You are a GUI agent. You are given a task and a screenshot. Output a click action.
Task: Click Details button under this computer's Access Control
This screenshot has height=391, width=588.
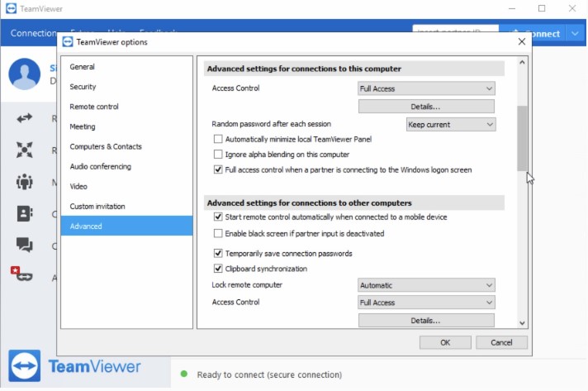pos(426,107)
